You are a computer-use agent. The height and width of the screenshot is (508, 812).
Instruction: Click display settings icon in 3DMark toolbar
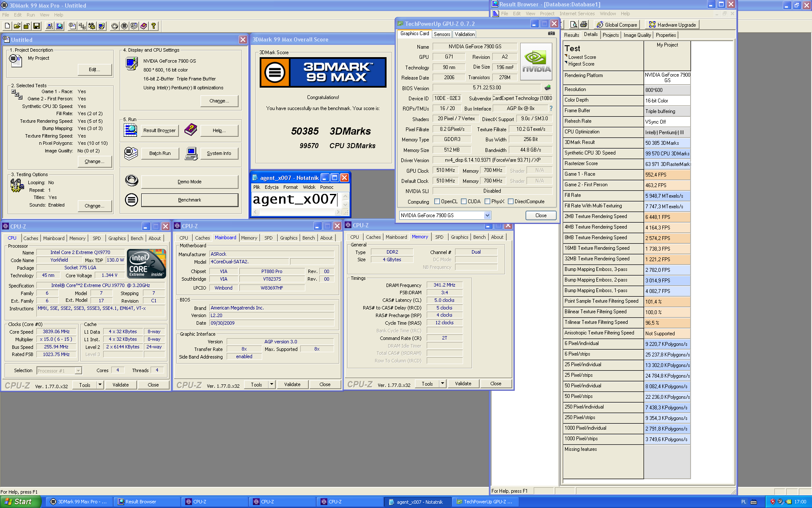point(101,26)
